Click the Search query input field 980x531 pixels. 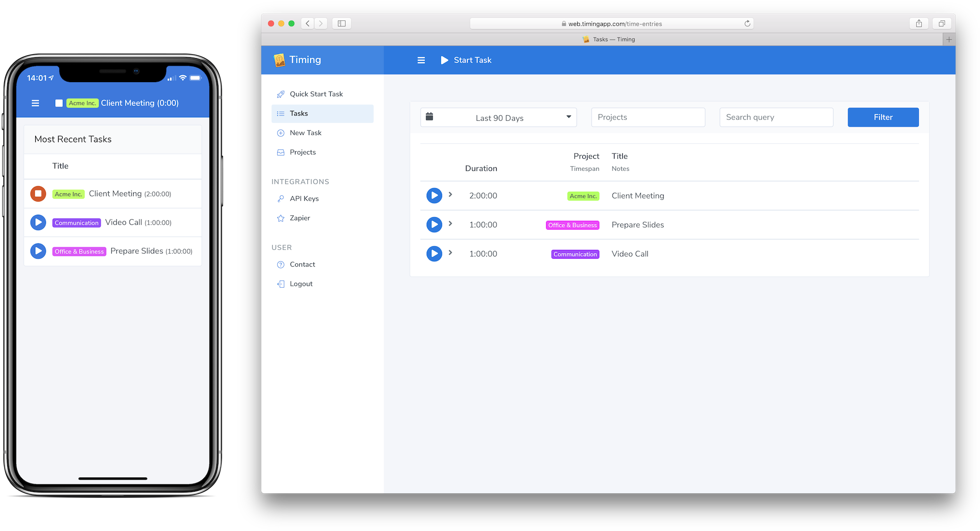(776, 117)
